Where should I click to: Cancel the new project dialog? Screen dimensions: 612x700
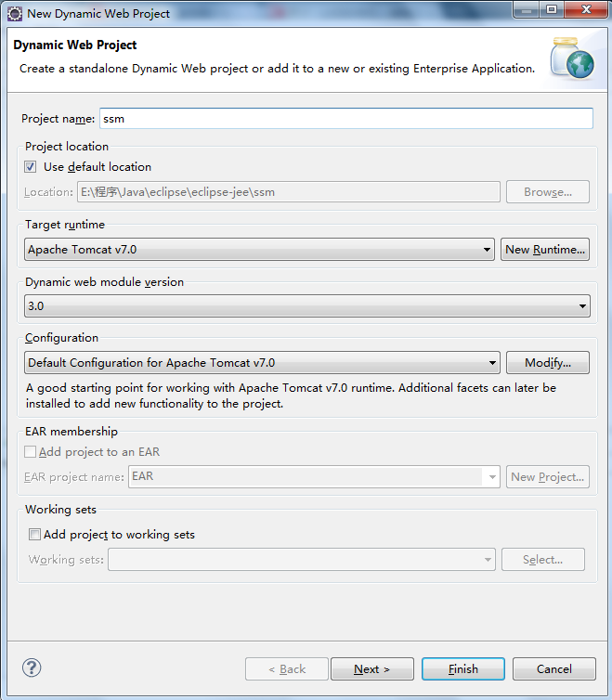coord(554,668)
